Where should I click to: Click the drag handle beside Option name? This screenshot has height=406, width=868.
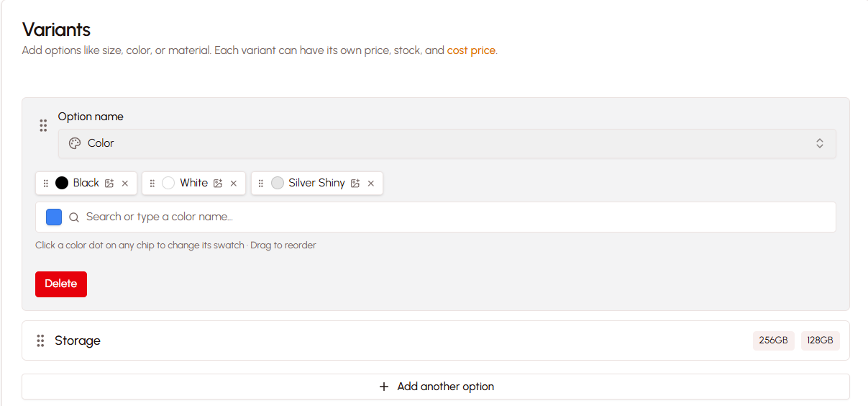pyautogui.click(x=43, y=126)
